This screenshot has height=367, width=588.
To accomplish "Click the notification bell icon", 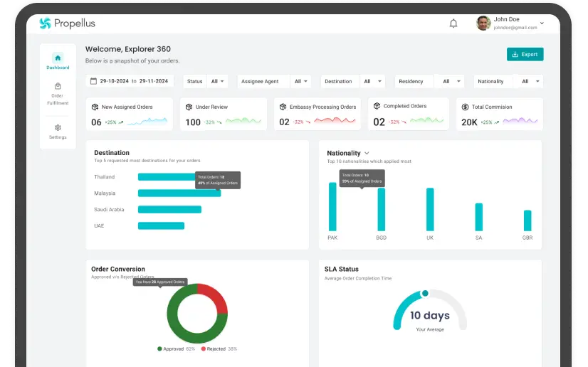I will pos(453,23).
